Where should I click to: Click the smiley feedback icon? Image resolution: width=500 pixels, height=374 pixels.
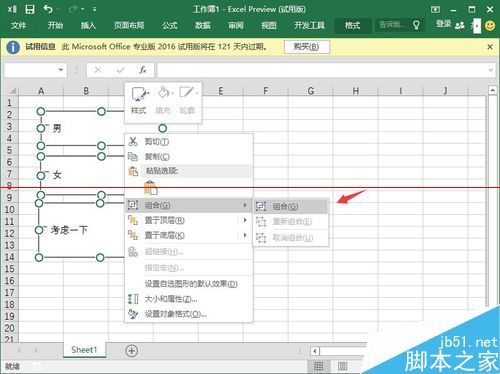coord(490,25)
